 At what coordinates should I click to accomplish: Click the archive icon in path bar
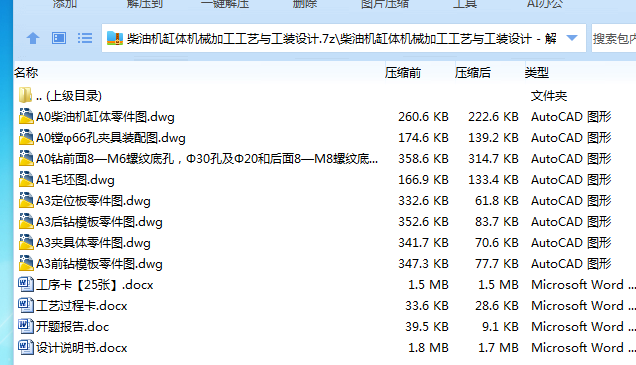115,39
